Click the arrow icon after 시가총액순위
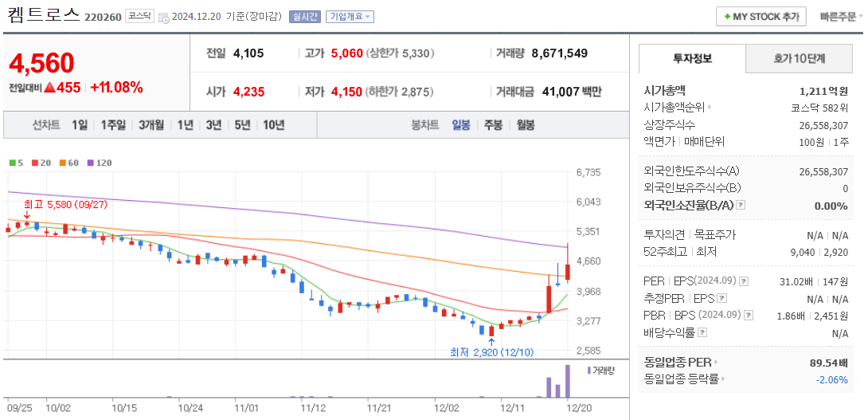 [710, 108]
